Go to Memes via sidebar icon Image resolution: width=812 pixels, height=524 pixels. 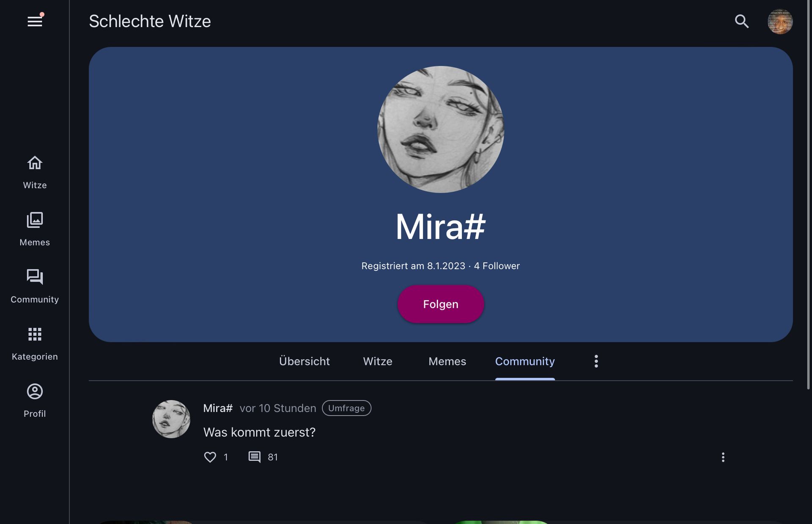click(35, 220)
